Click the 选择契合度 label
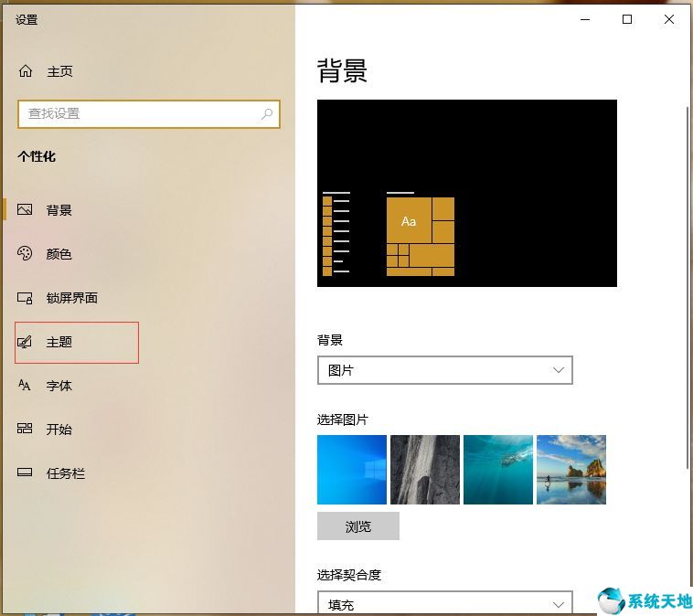The image size is (693, 616). coord(349,575)
